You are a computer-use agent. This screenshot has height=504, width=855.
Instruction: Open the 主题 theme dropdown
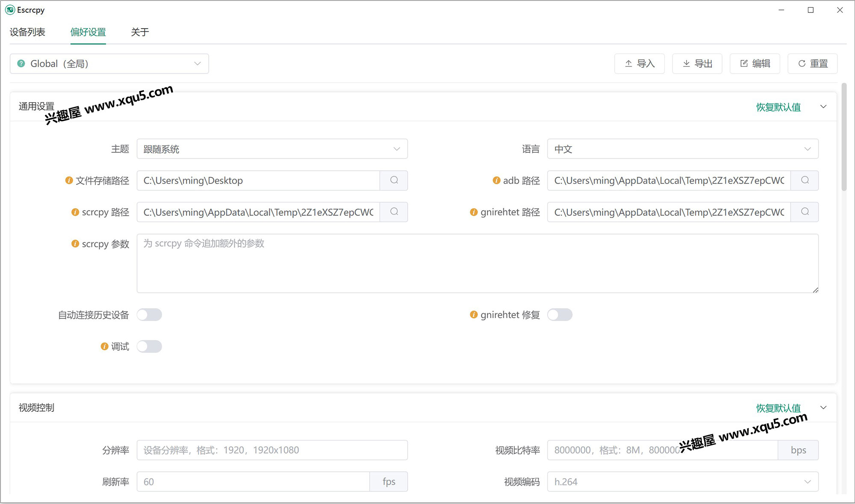pyautogui.click(x=272, y=149)
